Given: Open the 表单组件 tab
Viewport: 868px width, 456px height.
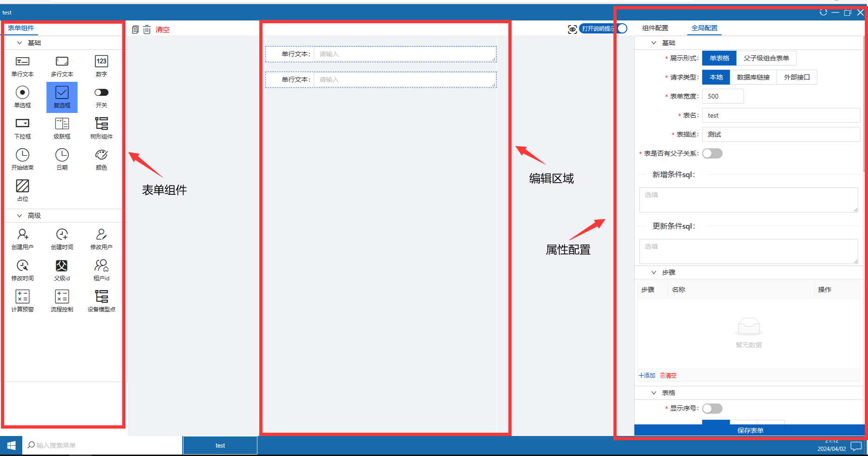Looking at the screenshot, I should [21, 28].
